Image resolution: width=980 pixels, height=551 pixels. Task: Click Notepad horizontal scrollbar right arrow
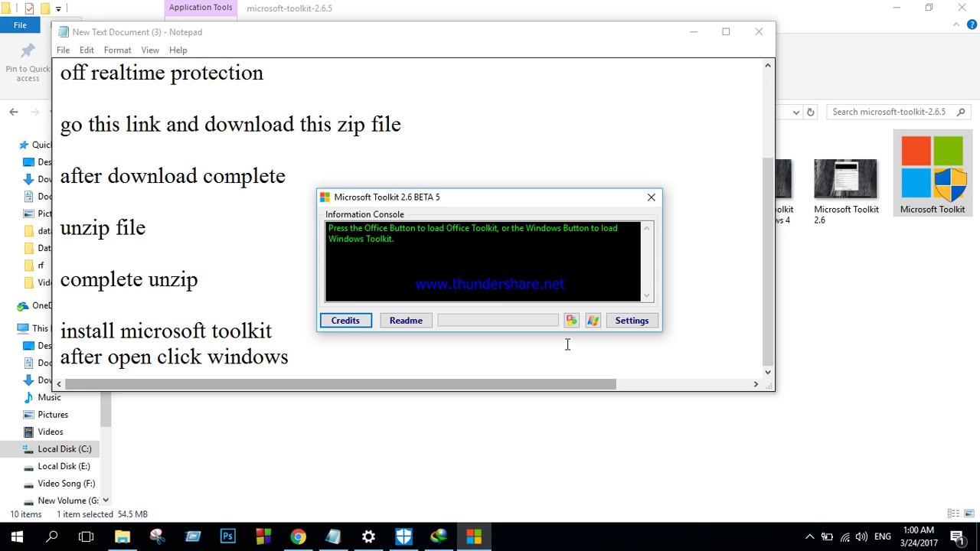coord(756,384)
